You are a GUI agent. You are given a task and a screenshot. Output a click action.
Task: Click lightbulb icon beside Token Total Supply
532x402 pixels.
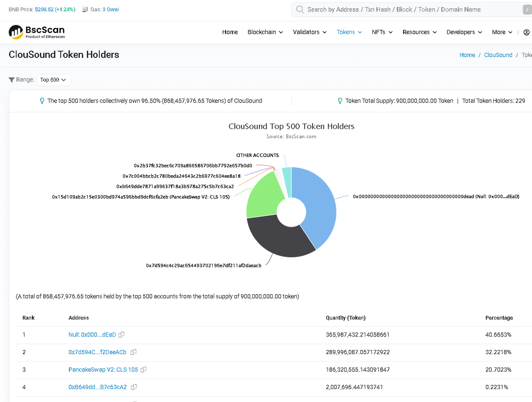(x=340, y=101)
